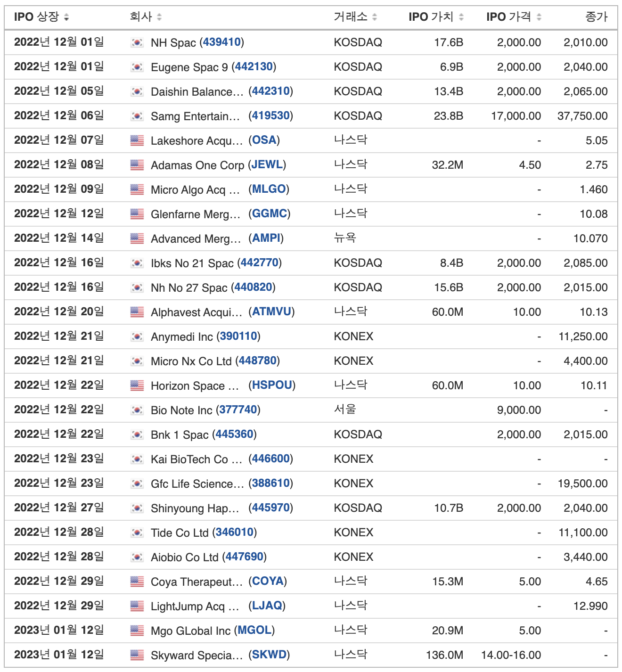Select closing price 19,500.00

(x=583, y=484)
